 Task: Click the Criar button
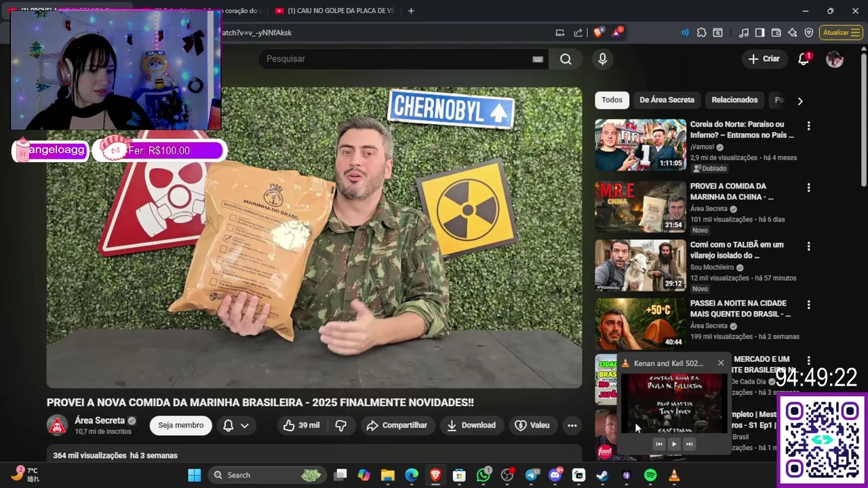pyautogui.click(x=764, y=59)
